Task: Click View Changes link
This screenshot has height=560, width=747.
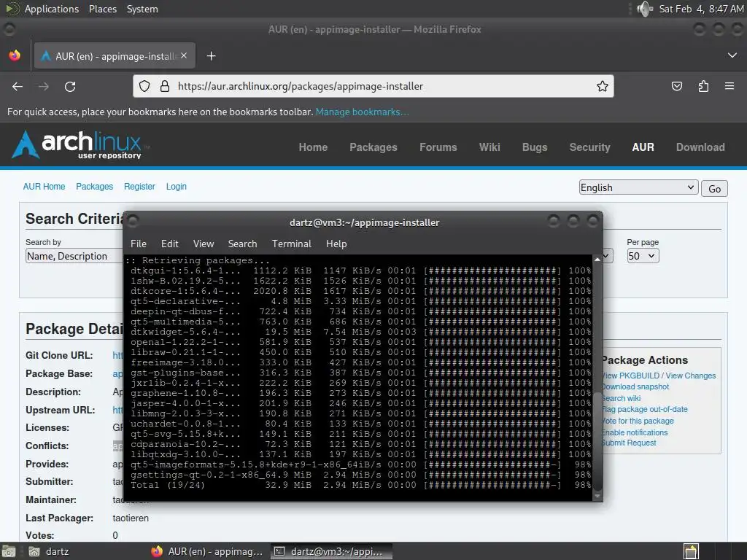Action: (690, 376)
